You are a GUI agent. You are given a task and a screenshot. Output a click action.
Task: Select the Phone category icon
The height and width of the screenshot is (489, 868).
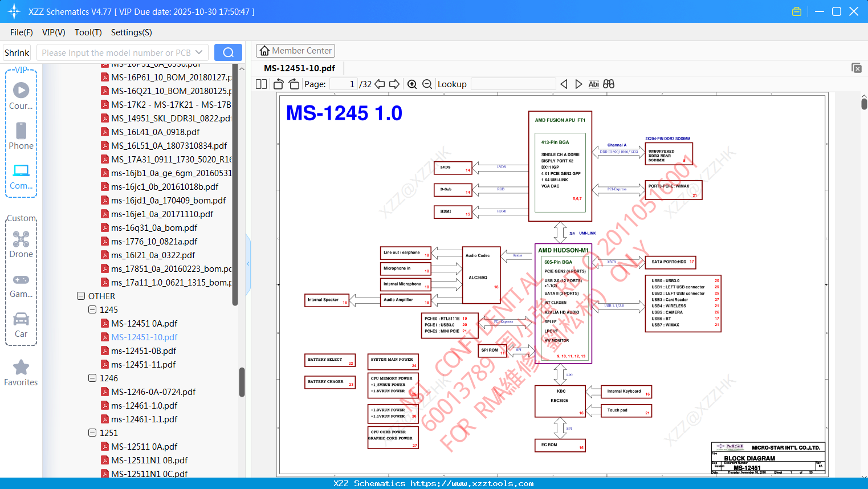tap(21, 131)
